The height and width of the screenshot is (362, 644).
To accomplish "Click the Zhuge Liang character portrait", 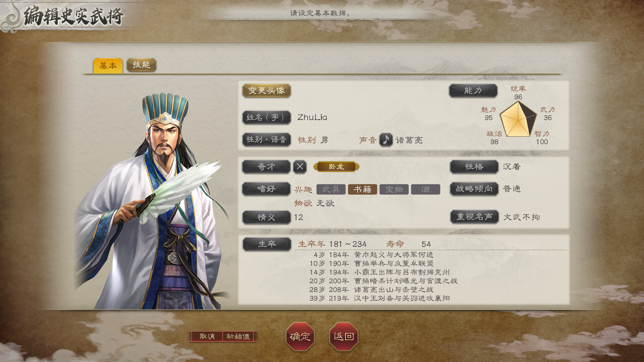I will point(151,201).
